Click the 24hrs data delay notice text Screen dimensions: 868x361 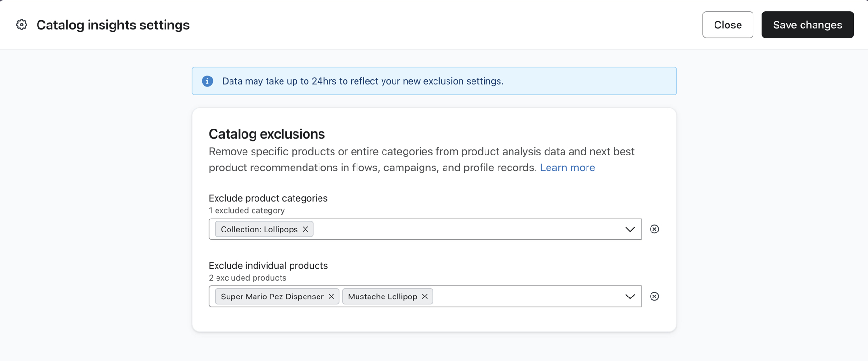[x=362, y=81]
